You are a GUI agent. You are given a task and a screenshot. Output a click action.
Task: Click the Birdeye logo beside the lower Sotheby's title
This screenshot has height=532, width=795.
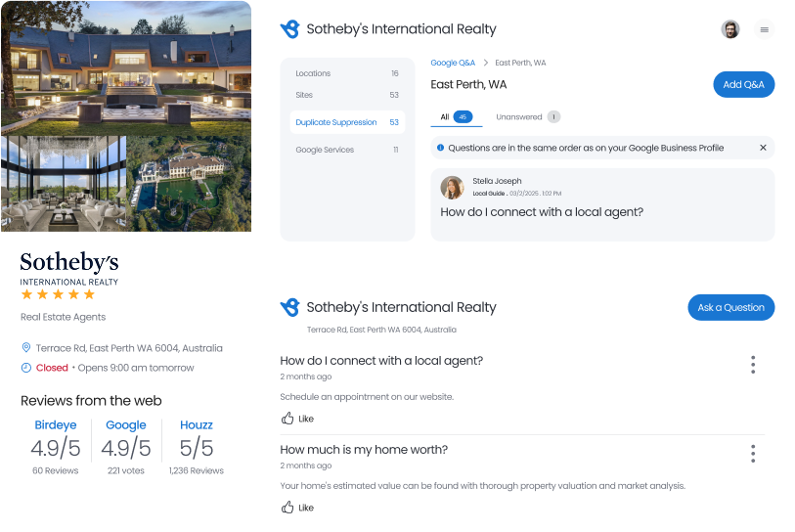pos(290,307)
